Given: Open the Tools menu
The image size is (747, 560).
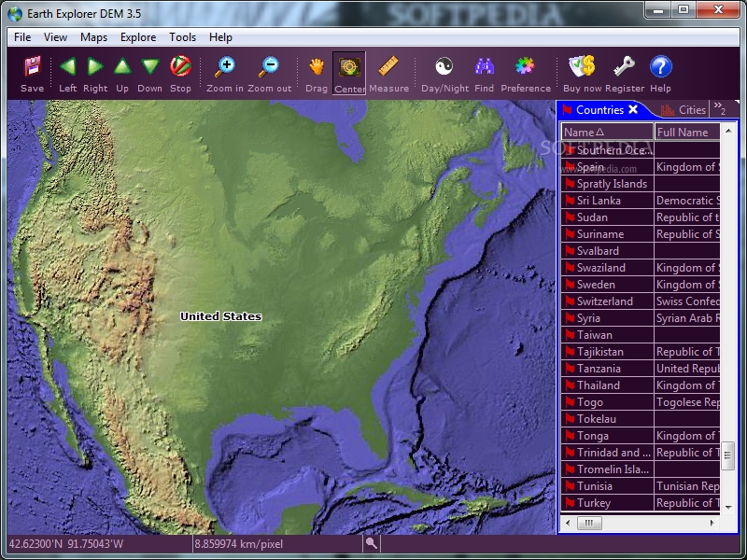Looking at the screenshot, I should coord(182,37).
